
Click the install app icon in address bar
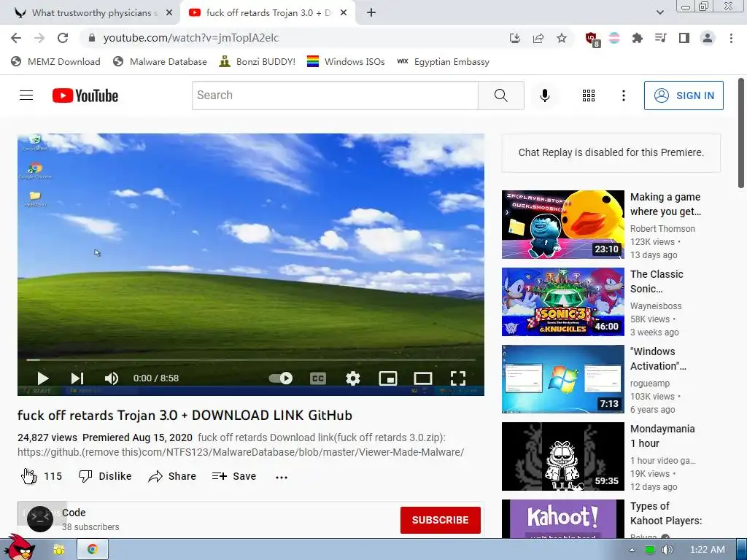coord(514,38)
